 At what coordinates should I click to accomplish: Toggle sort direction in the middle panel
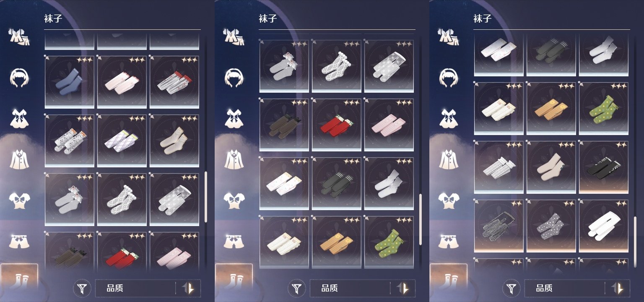(403, 289)
